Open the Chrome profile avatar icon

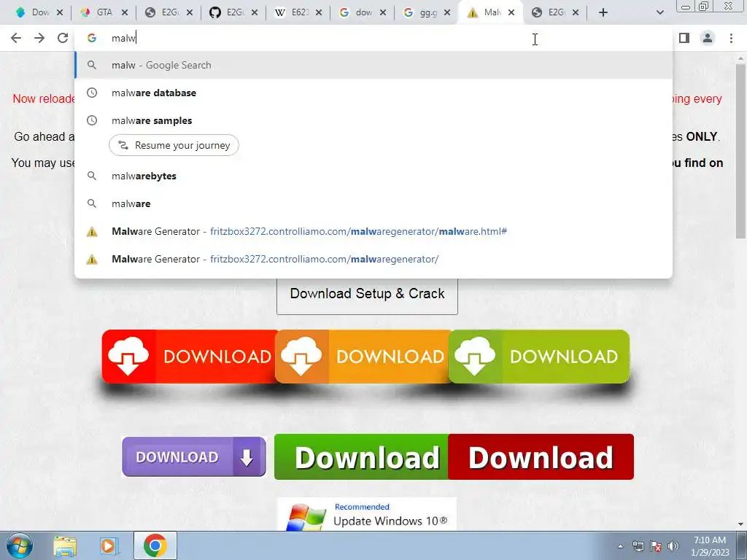[708, 38]
